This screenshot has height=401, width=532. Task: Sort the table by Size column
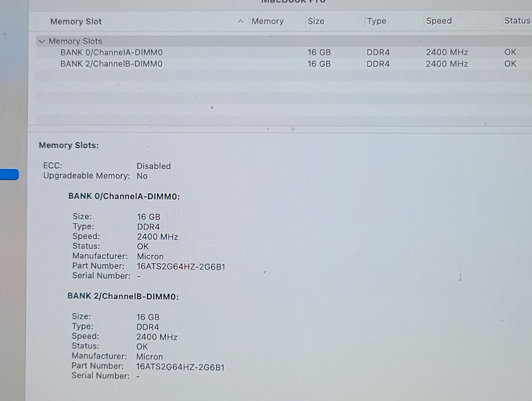pos(316,21)
